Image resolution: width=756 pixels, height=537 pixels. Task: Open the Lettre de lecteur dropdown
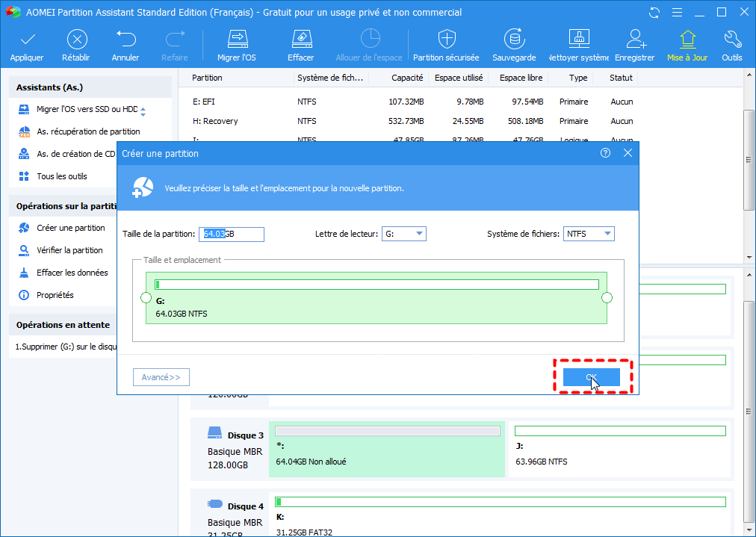pos(404,234)
